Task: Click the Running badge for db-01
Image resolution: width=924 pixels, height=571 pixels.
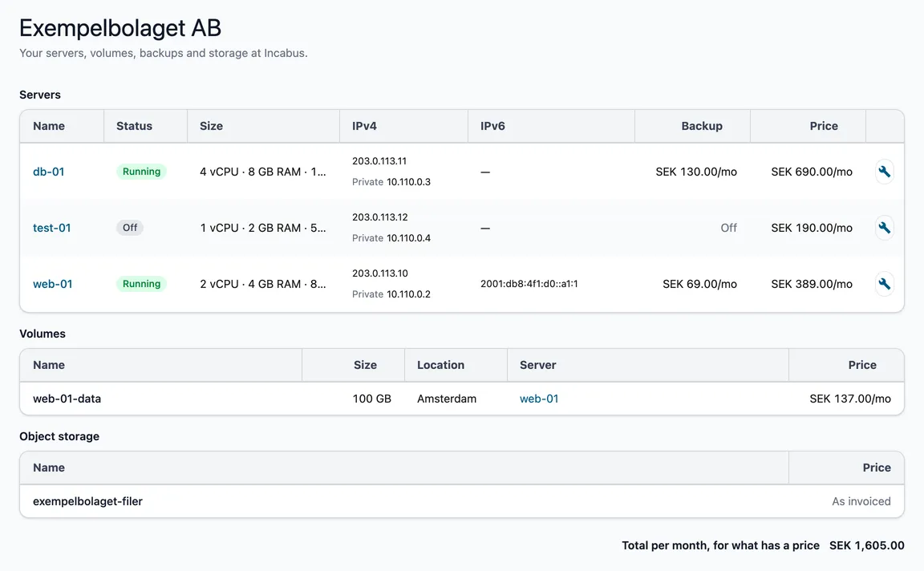Action: click(x=141, y=172)
